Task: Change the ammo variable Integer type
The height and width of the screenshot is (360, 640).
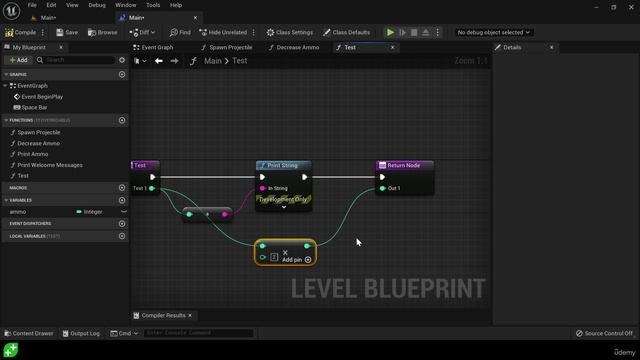Action: pyautogui.click(x=89, y=212)
